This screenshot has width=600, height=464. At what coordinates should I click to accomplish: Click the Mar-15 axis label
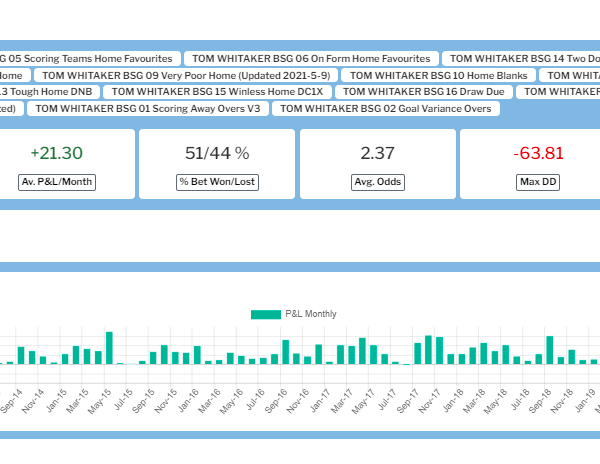pos(78,401)
